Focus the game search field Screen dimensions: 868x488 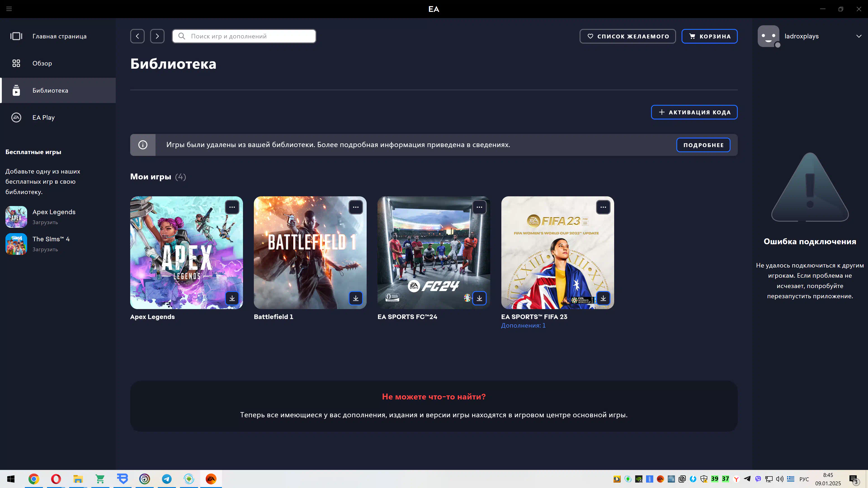pyautogui.click(x=244, y=36)
